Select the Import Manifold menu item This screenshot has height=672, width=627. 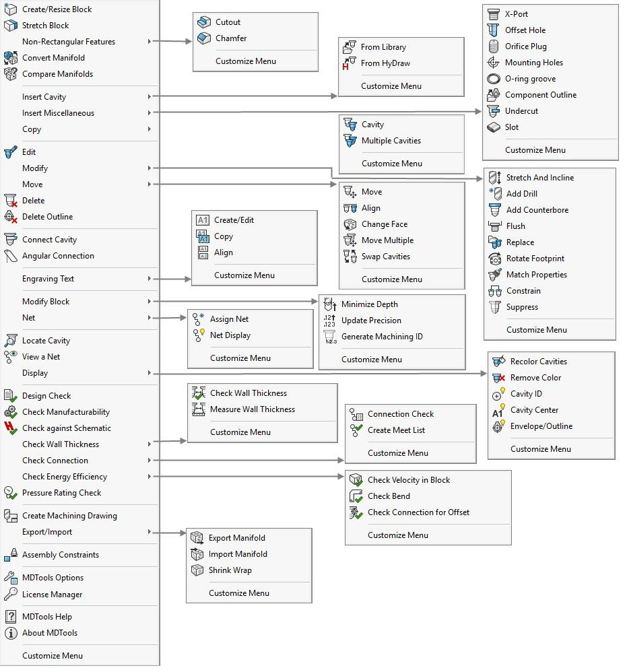click(249, 554)
